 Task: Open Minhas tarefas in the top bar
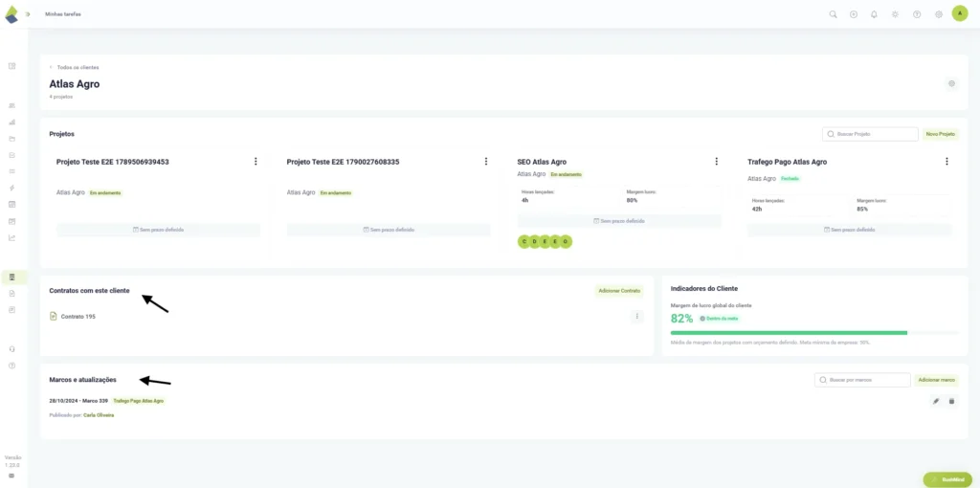(62, 13)
